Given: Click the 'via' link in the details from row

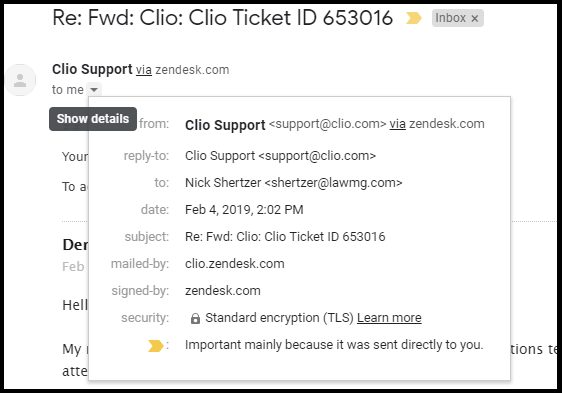Looking at the screenshot, I should click(397, 124).
